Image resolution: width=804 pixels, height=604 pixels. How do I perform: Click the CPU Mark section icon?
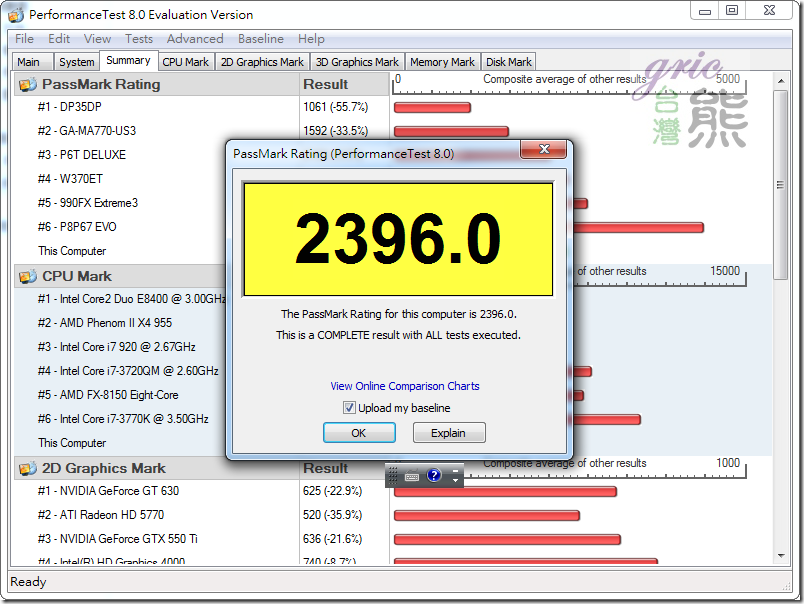(x=28, y=276)
